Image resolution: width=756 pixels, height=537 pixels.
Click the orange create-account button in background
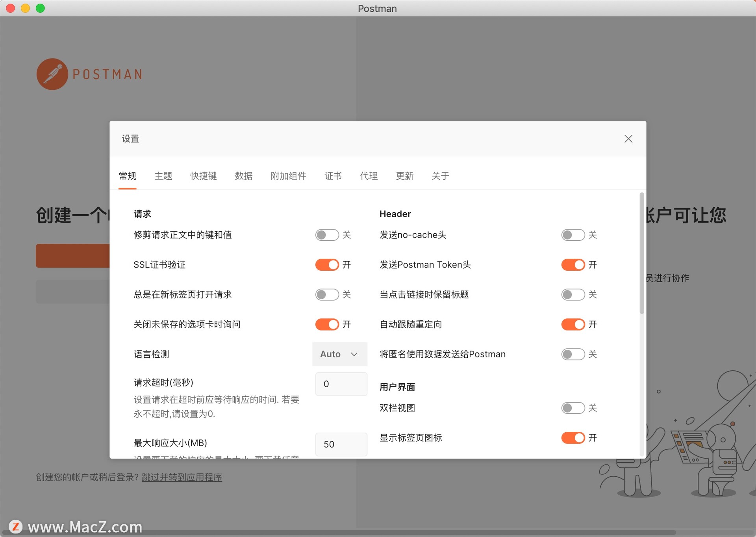pyautogui.click(x=72, y=256)
